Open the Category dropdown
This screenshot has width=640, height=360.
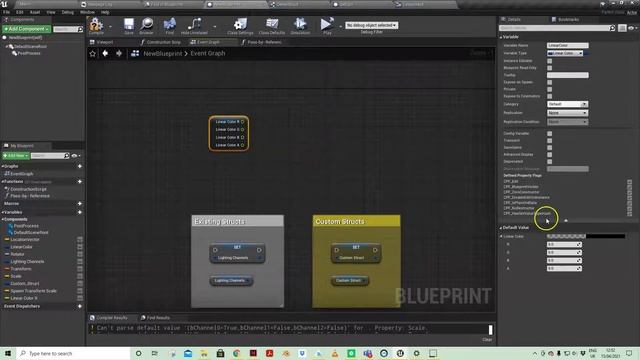pyautogui.click(x=567, y=104)
